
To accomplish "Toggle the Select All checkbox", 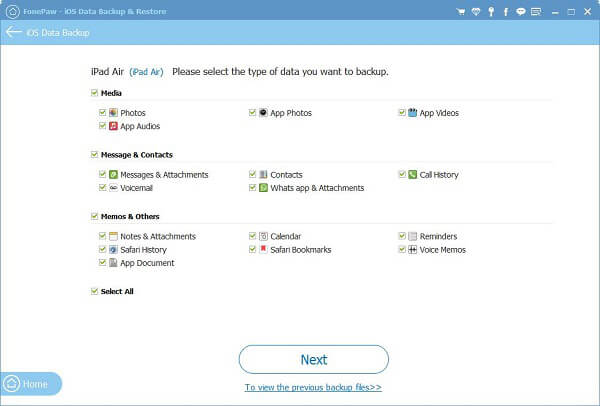I will tap(95, 291).
